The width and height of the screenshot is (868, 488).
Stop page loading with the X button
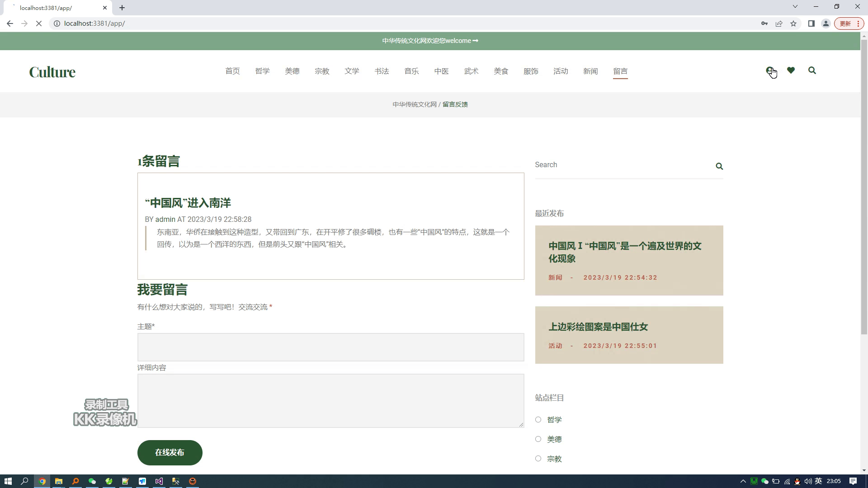click(x=39, y=23)
